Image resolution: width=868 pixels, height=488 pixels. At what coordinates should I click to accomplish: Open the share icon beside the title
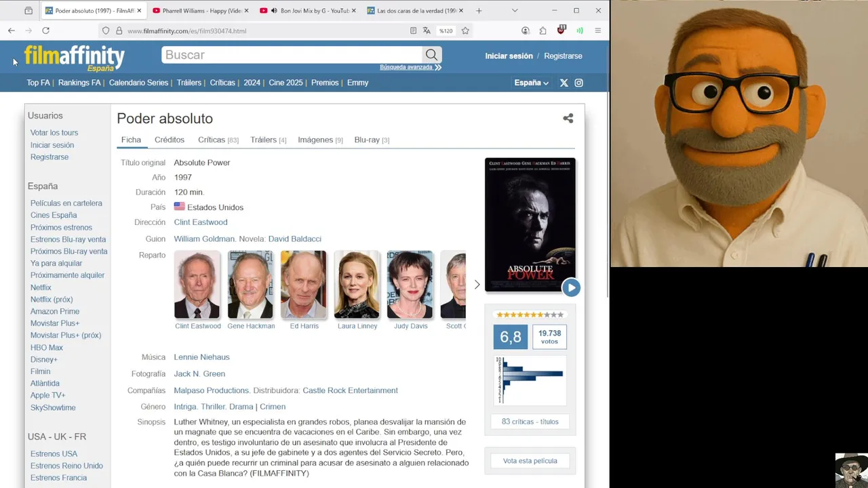click(x=568, y=118)
